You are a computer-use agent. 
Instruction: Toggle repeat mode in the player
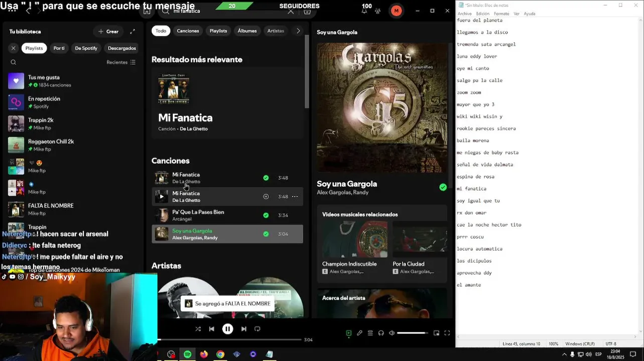[x=257, y=329]
